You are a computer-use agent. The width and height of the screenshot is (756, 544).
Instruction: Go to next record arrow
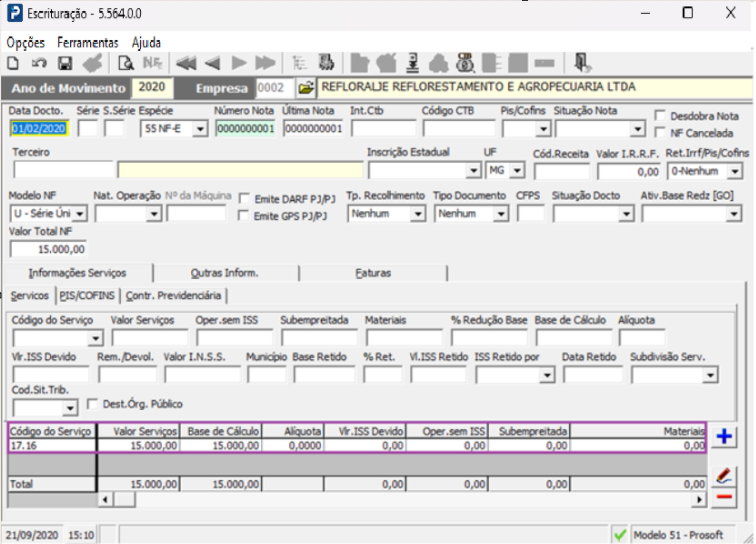[x=239, y=63]
